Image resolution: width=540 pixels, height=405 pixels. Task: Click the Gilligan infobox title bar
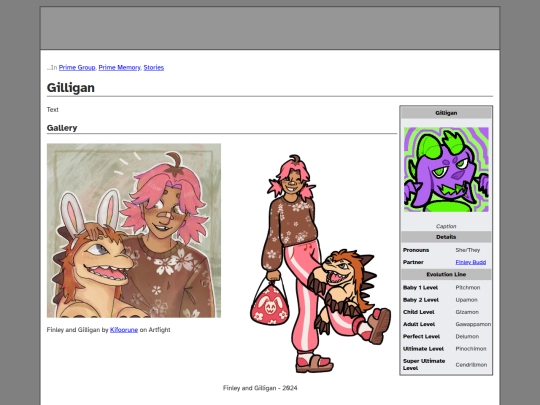[x=446, y=113]
